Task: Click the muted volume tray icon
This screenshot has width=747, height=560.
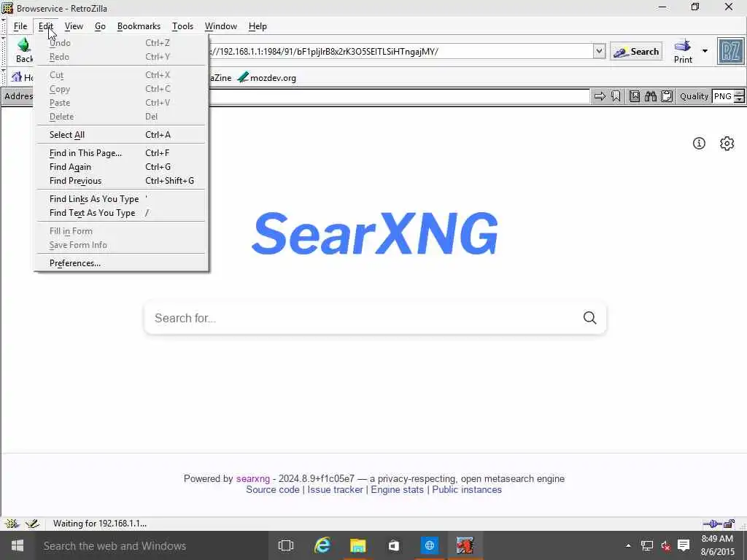Action: point(665,545)
